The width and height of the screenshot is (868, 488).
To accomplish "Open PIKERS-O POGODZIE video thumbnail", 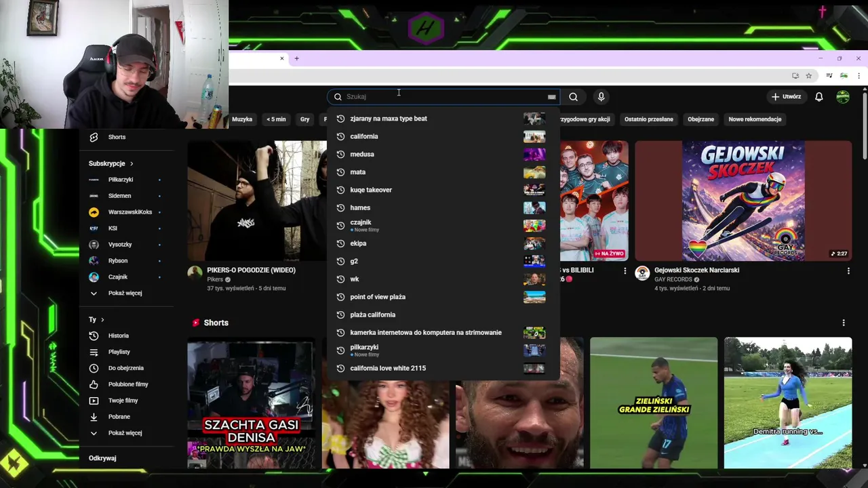I will tap(258, 201).
